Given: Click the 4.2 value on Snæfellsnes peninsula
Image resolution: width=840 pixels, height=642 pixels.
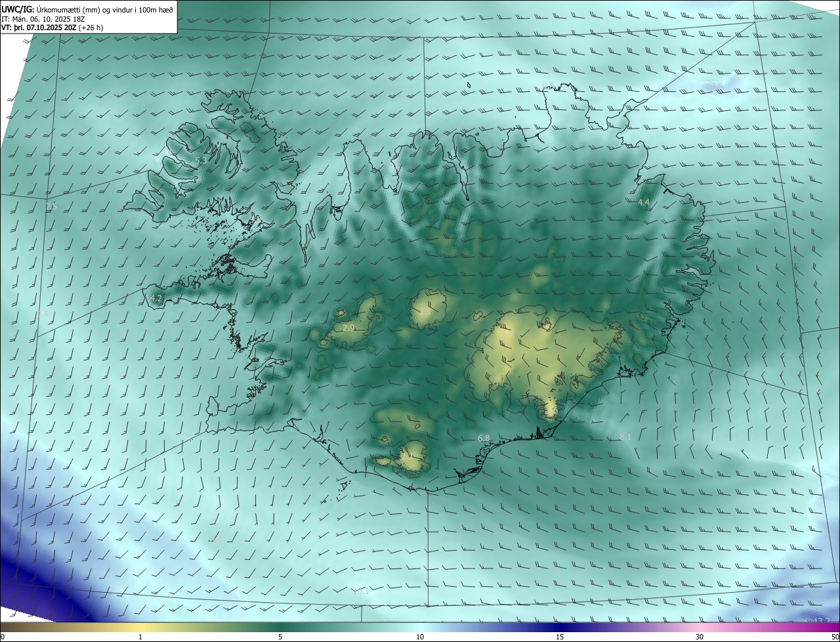Looking at the screenshot, I should [x=156, y=298].
